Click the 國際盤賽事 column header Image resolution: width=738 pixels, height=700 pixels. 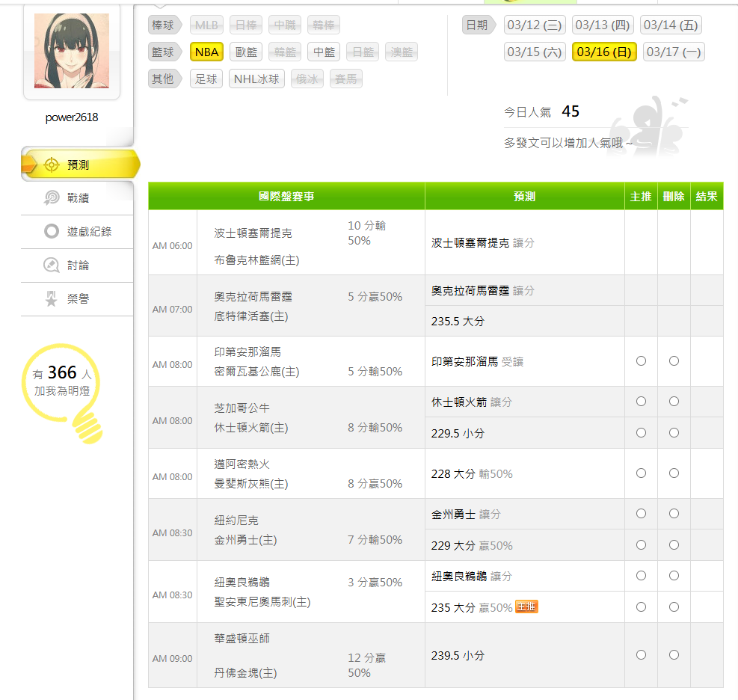(x=286, y=196)
